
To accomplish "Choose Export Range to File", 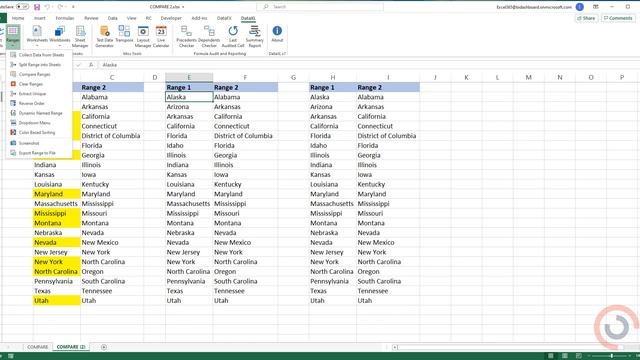I will tap(38, 153).
